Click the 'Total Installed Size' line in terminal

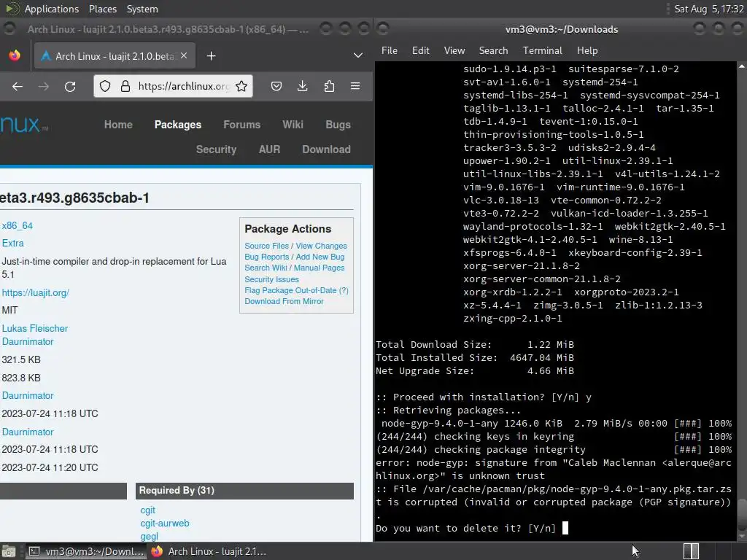474,357
